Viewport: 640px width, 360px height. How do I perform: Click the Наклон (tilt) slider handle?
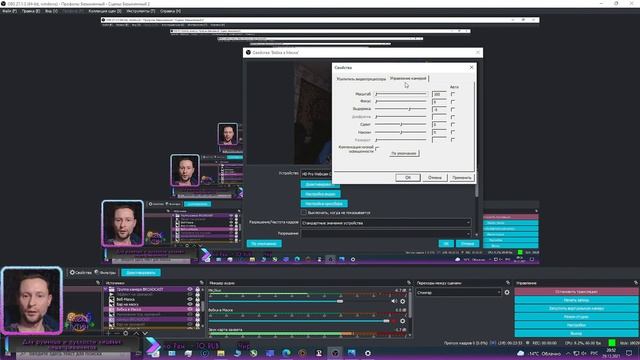tap(401, 132)
